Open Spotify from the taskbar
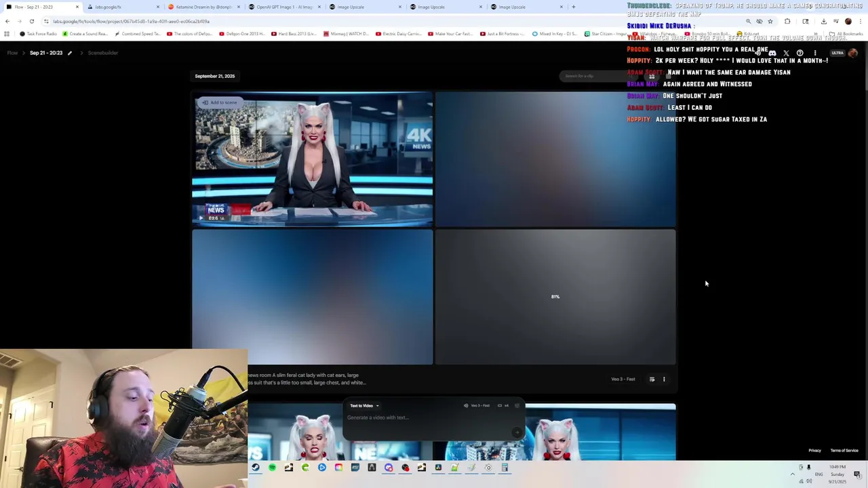 click(272, 467)
